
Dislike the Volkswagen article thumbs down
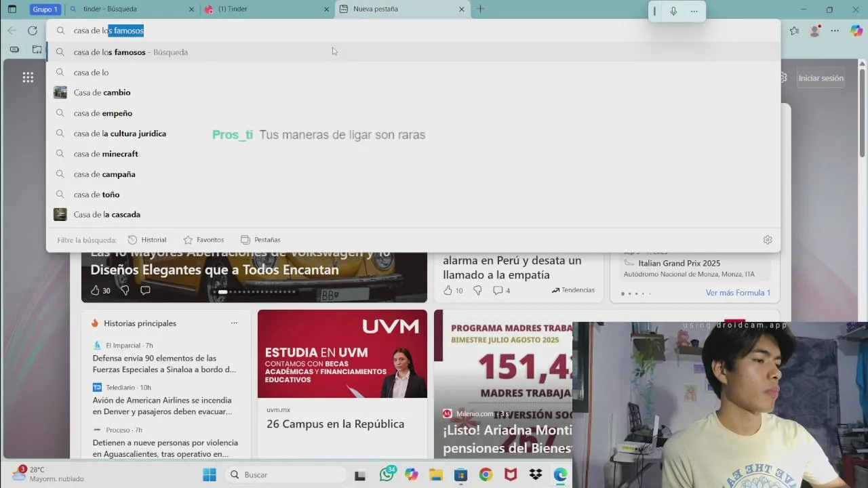click(x=125, y=290)
